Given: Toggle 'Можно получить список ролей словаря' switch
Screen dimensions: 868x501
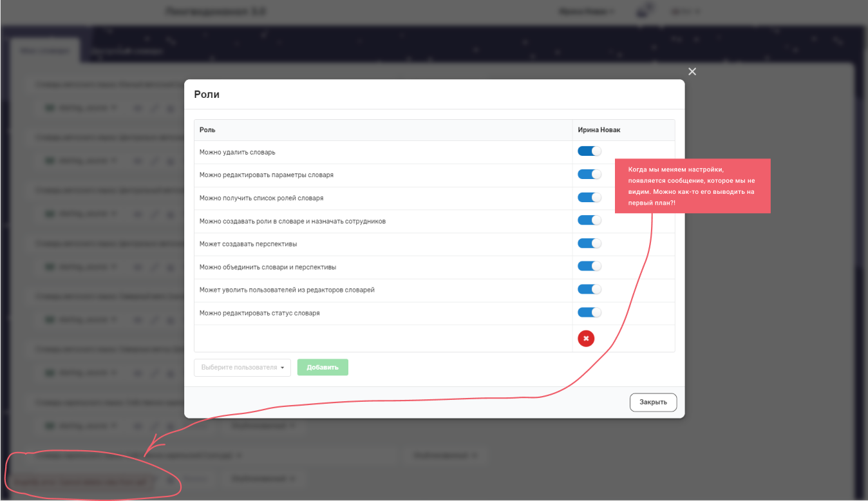Looking at the screenshot, I should pyautogui.click(x=589, y=198).
